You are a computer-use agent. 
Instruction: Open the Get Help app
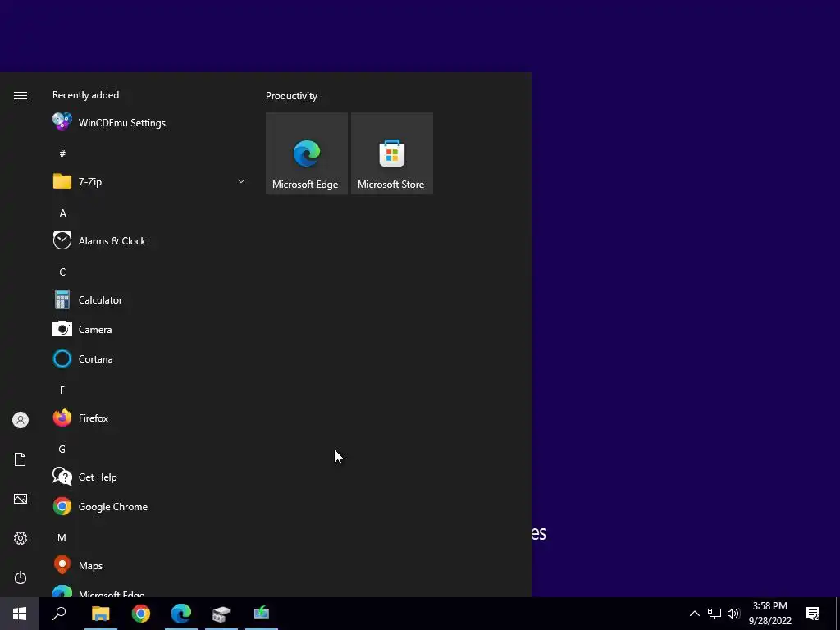149,477
